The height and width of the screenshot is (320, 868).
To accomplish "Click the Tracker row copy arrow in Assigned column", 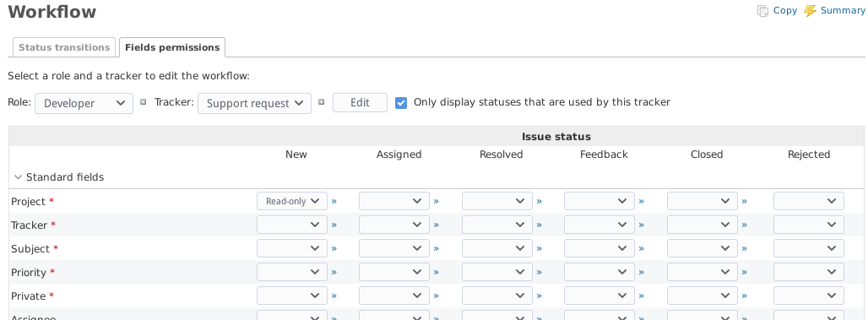I will pyautogui.click(x=437, y=225).
